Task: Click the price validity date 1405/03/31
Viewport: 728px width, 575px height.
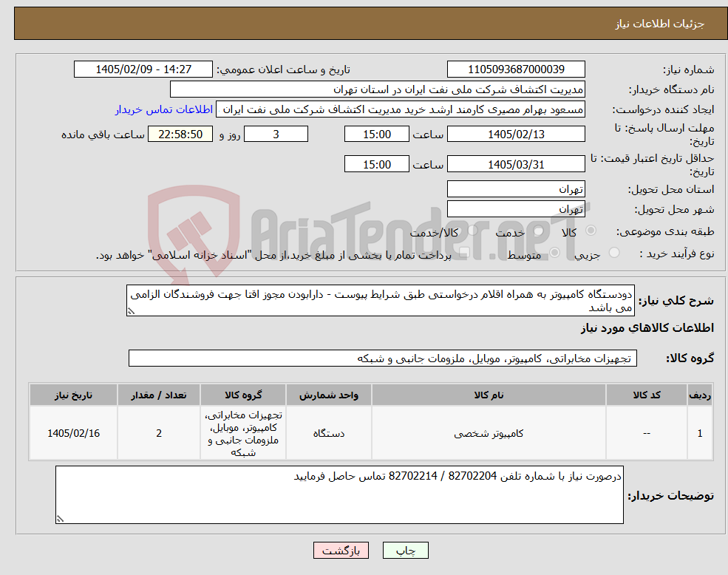Action: [x=516, y=164]
